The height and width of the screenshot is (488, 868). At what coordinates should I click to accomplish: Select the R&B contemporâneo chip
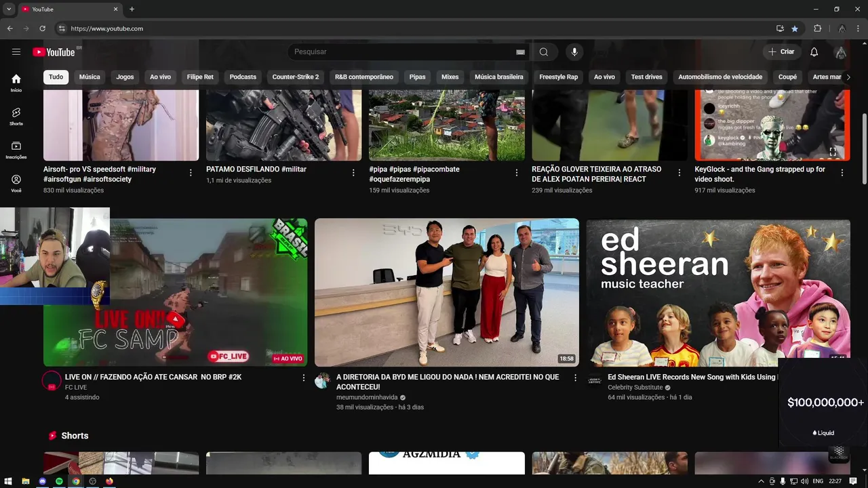tap(364, 77)
